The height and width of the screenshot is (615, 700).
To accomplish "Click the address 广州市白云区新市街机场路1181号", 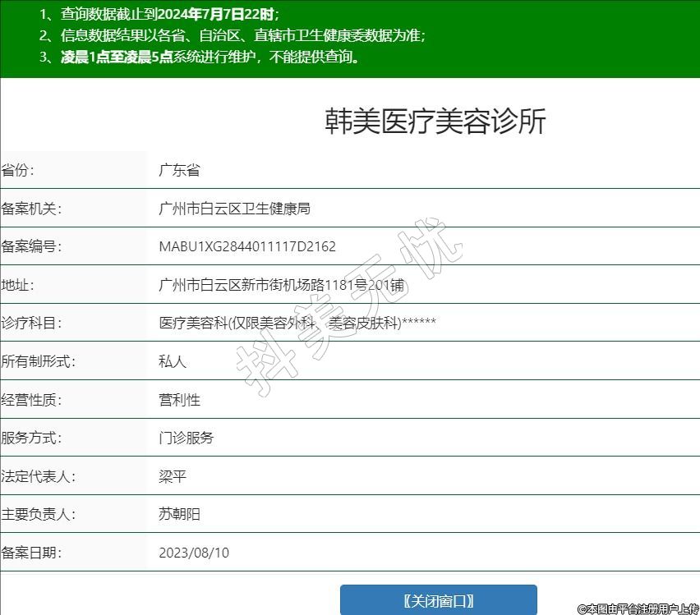I will tap(281, 285).
